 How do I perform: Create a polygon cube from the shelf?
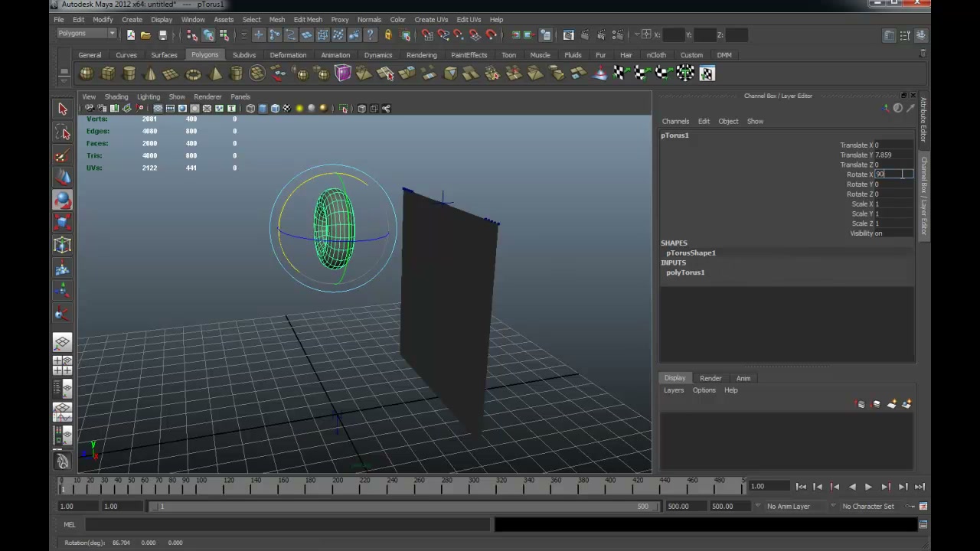(108, 73)
